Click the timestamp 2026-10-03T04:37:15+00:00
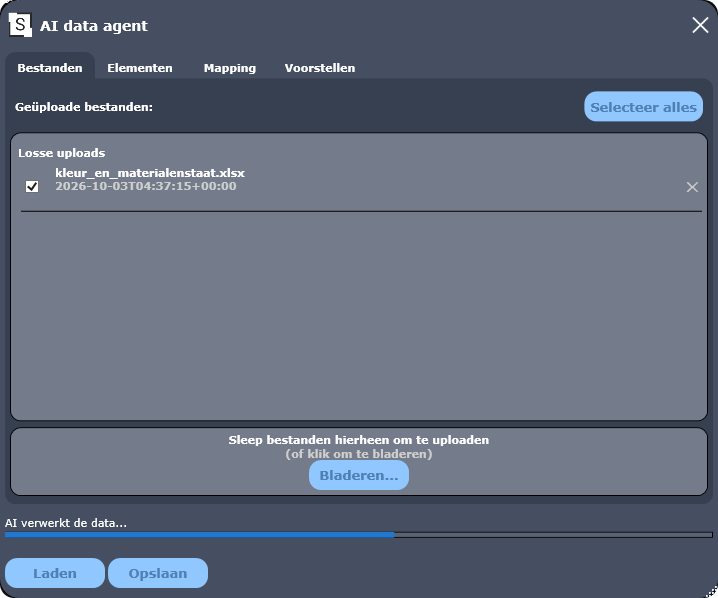This screenshot has width=718, height=598. click(146, 186)
